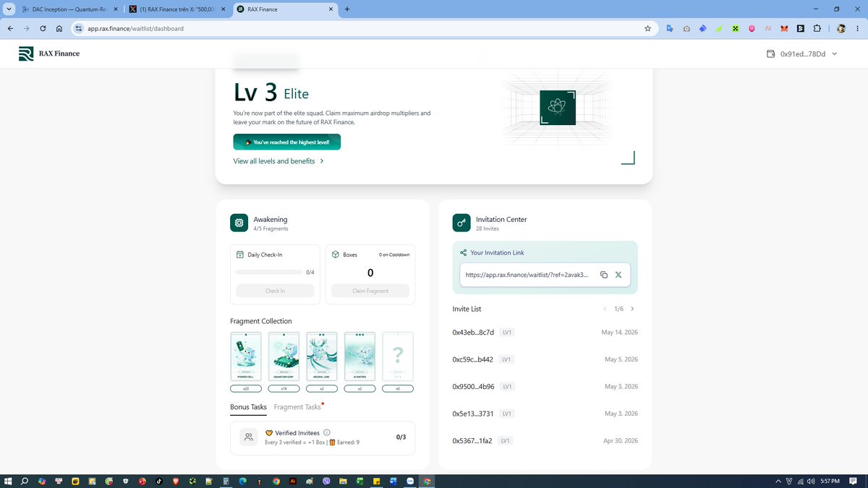The width and height of the screenshot is (868, 488).
Task: Click the Claim Fragment button
Action: pos(370,291)
